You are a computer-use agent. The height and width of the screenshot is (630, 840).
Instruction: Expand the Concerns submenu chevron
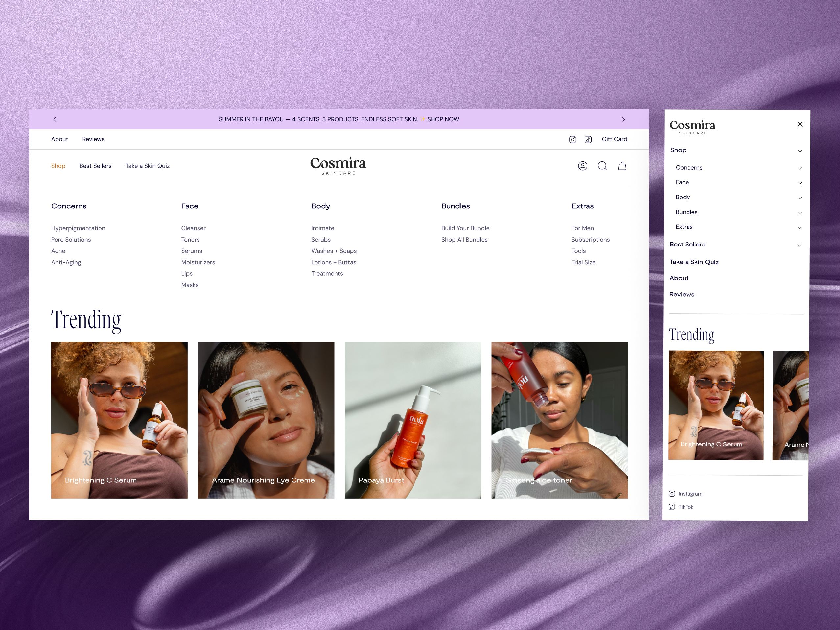pyautogui.click(x=800, y=168)
